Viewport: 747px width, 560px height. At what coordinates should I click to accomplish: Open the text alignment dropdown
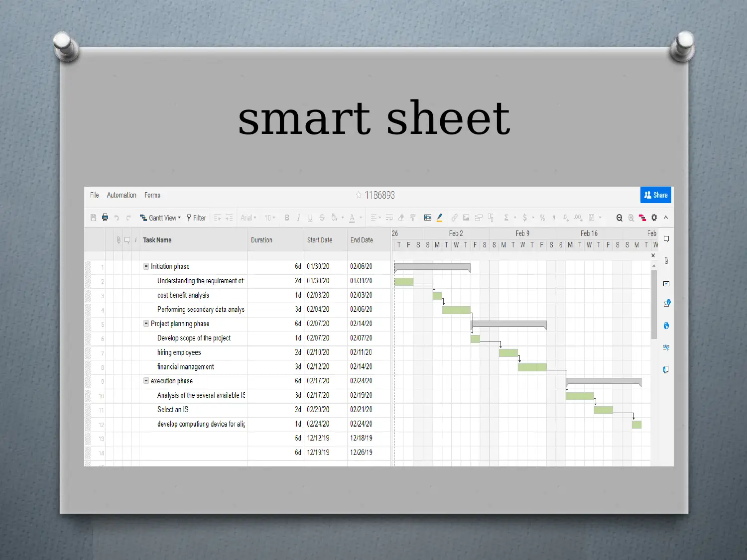375,218
